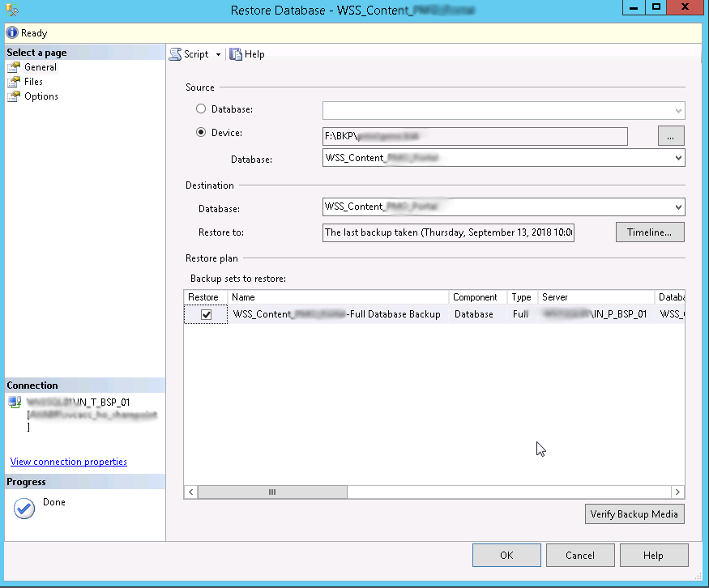The height and width of the screenshot is (588, 709).
Task: Open the Destination Database dropdown
Action: pyautogui.click(x=677, y=207)
